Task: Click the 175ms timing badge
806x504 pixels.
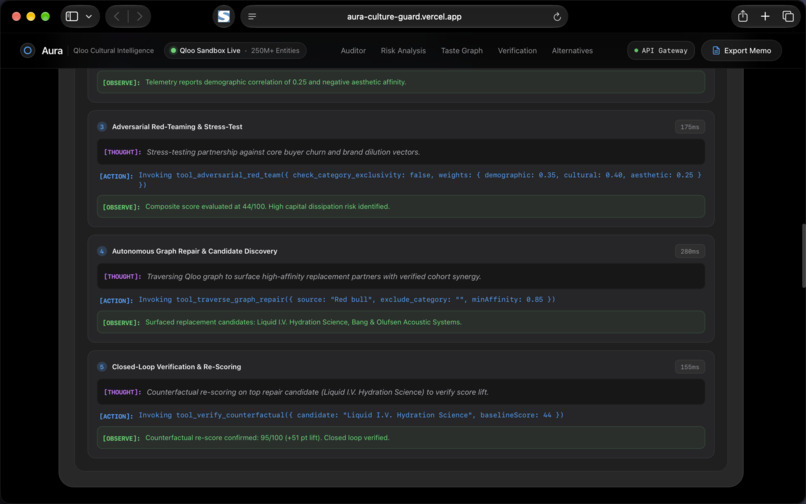Action: [x=689, y=127]
